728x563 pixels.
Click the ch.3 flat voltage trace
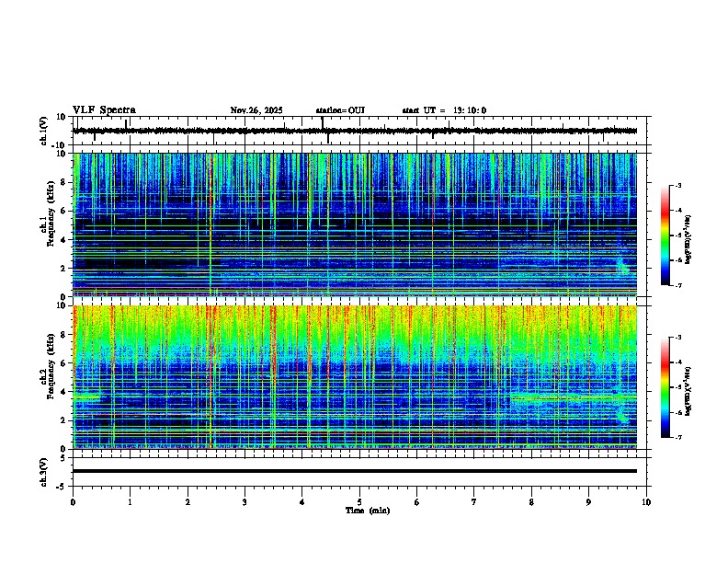[355, 471]
